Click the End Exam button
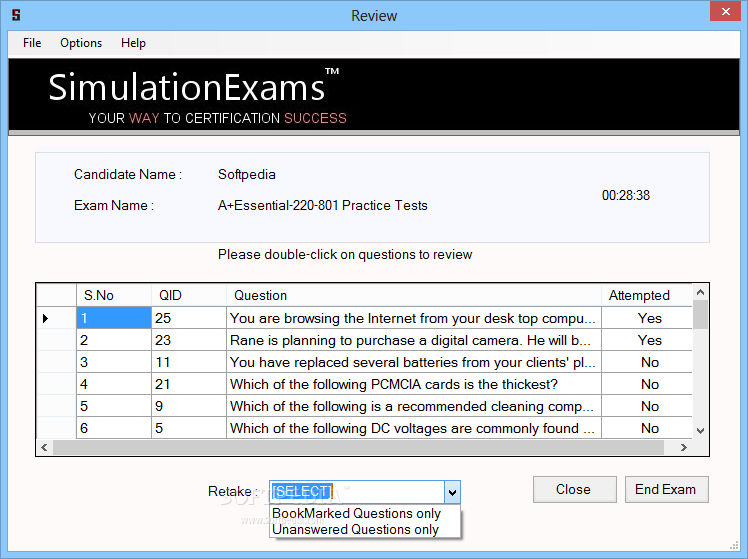The width and height of the screenshot is (748, 559). tap(666, 489)
